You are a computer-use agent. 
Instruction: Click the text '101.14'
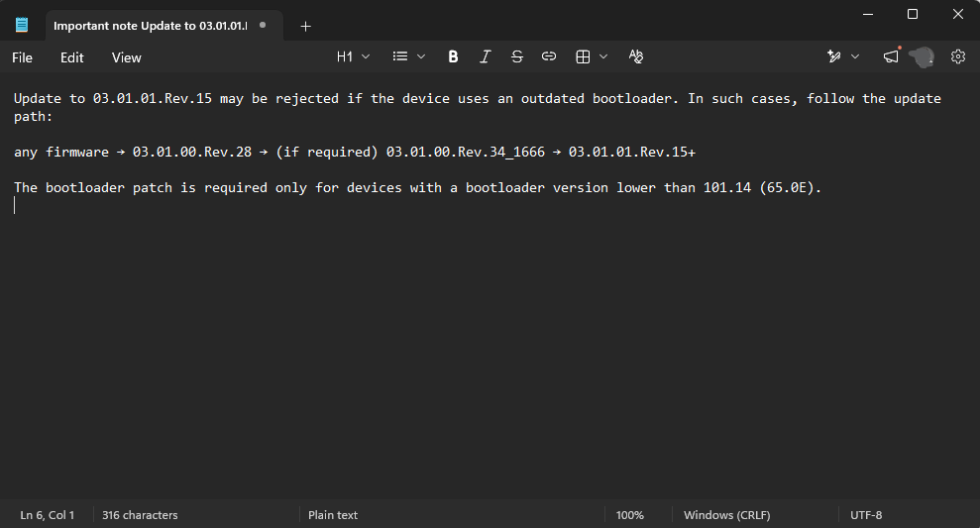tap(727, 187)
